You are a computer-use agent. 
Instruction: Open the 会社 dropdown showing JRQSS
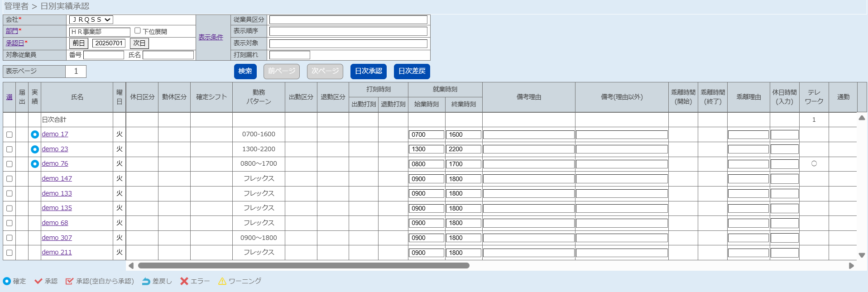pyautogui.click(x=91, y=20)
